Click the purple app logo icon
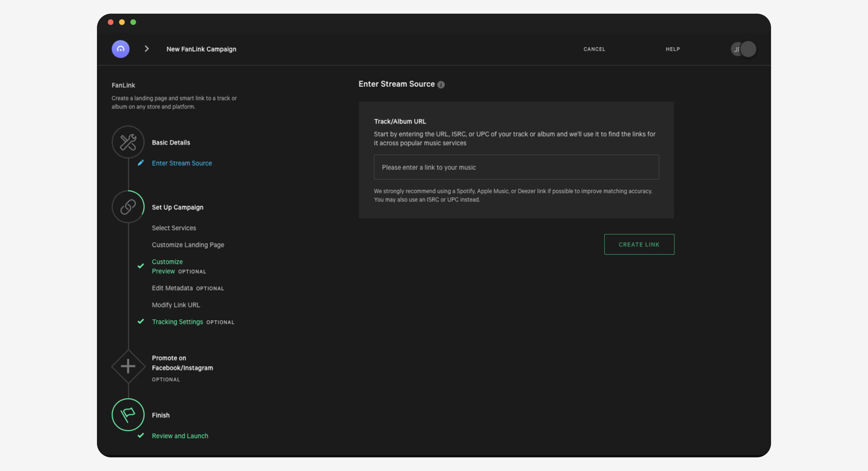 (120, 49)
